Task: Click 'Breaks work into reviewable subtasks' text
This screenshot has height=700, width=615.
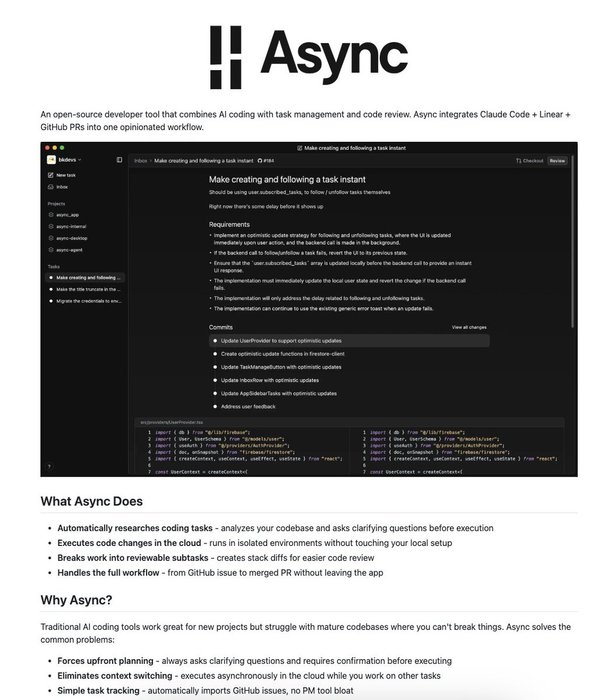Action: click(x=133, y=558)
